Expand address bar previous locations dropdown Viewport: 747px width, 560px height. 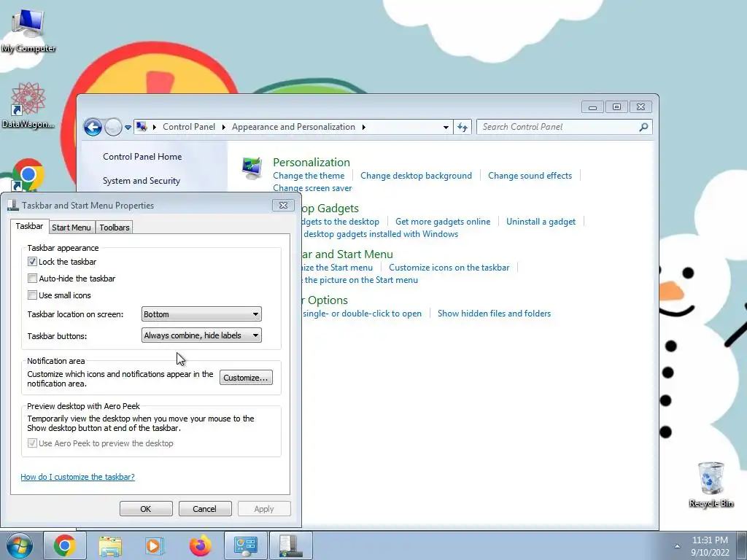446,127
